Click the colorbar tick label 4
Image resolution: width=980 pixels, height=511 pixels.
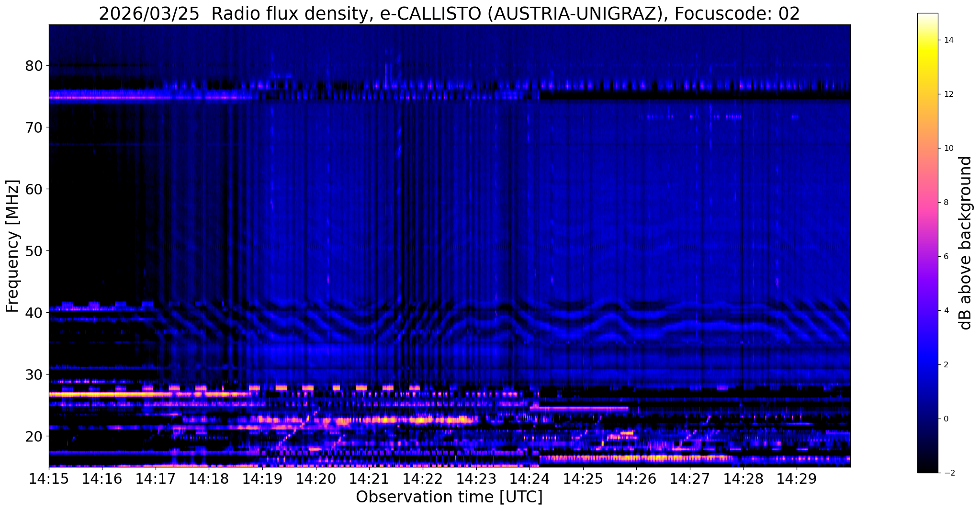click(x=945, y=311)
